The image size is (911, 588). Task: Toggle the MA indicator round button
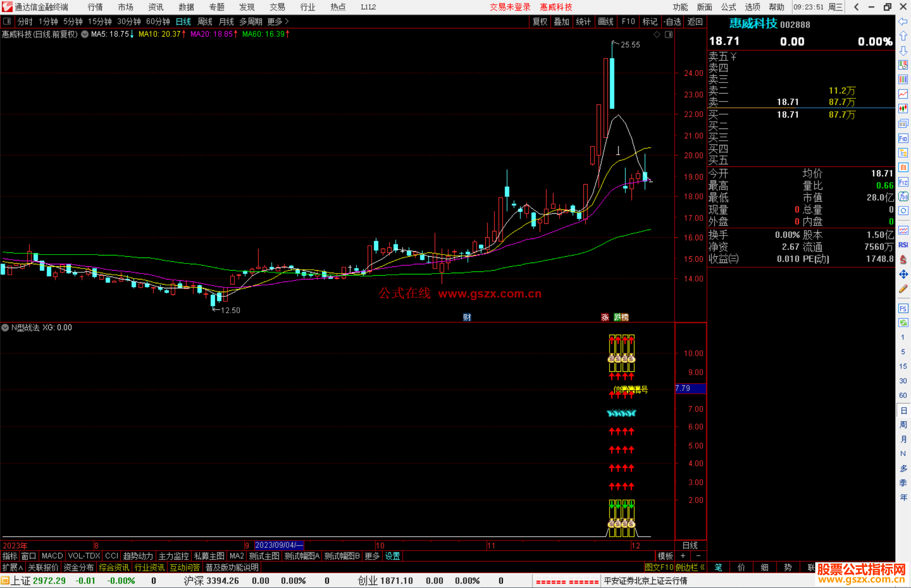[85, 34]
